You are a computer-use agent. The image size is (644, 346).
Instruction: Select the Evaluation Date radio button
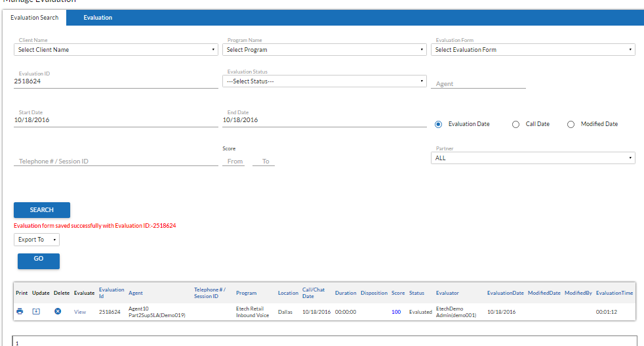[x=438, y=124]
